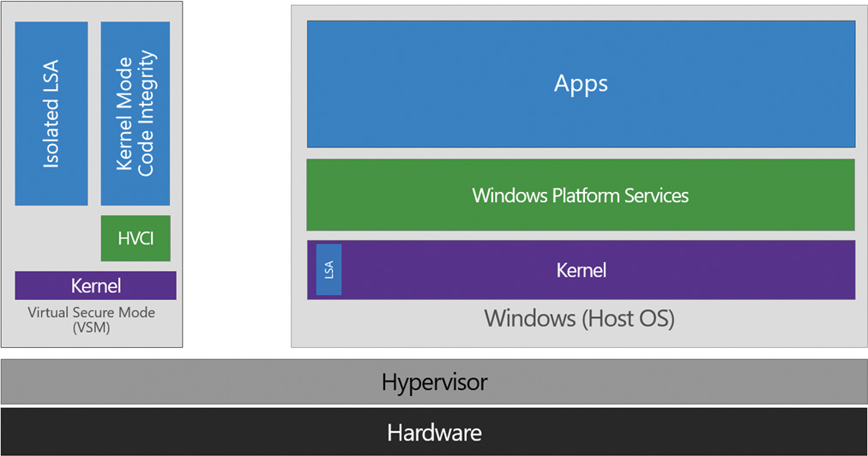
Task: Click white space below the VSM container
Action: click(x=92, y=352)
